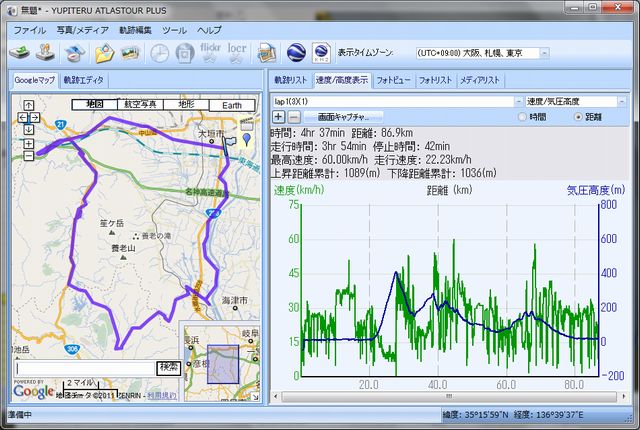The width and height of the screenshot is (640, 430).
Task: Click the 上昇距離累計: 1089(m) statistic
Action: 325,173
